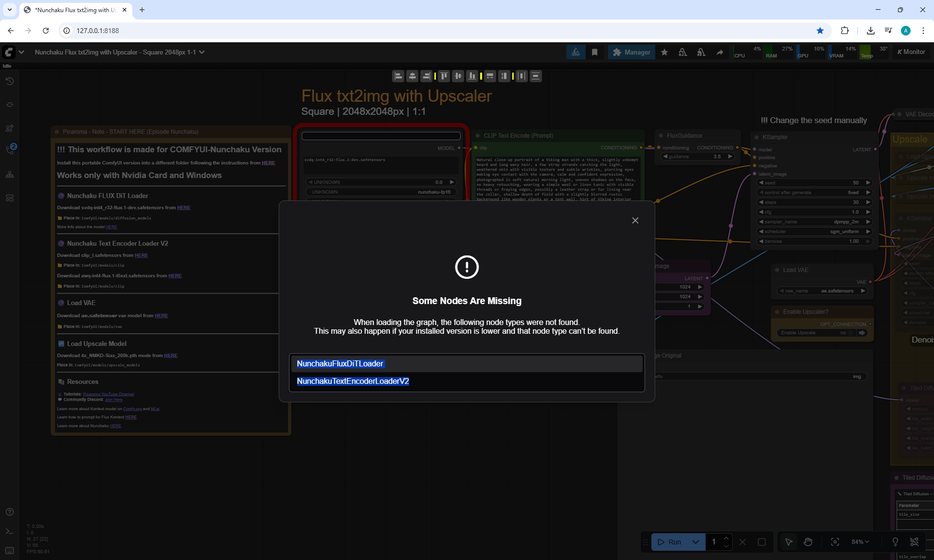Toggle link visibility icon
The image size is (934, 560).
915,542
